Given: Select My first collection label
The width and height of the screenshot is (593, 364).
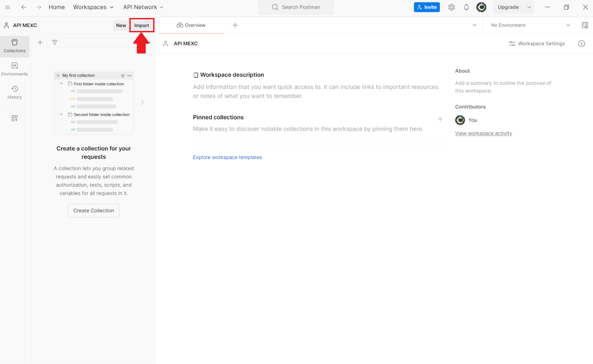Looking at the screenshot, I should pos(79,76).
